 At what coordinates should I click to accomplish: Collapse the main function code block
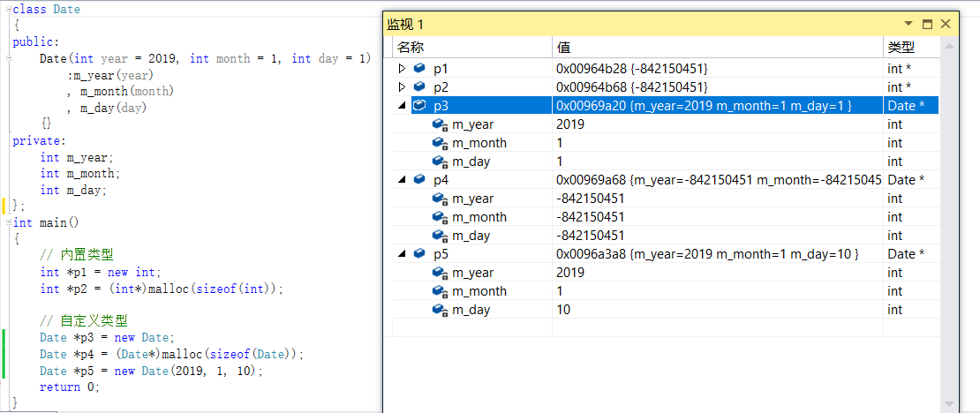point(8,223)
